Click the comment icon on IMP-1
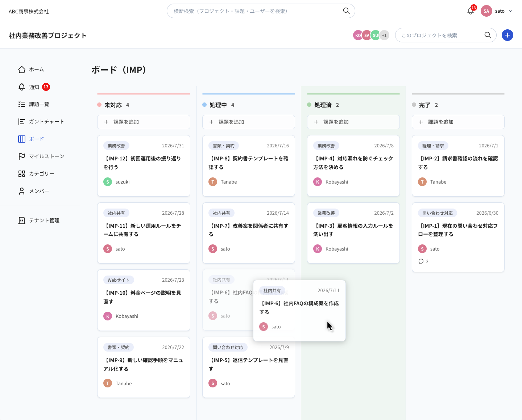 (x=421, y=261)
